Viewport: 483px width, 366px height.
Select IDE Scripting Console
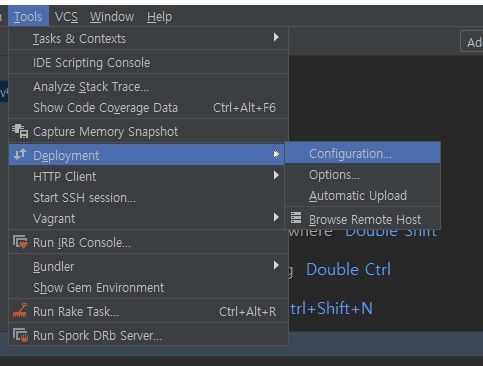click(148, 63)
